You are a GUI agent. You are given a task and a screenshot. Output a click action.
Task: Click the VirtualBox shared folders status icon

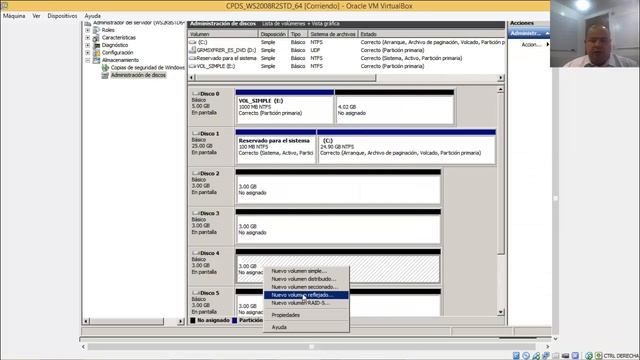pos(556,356)
